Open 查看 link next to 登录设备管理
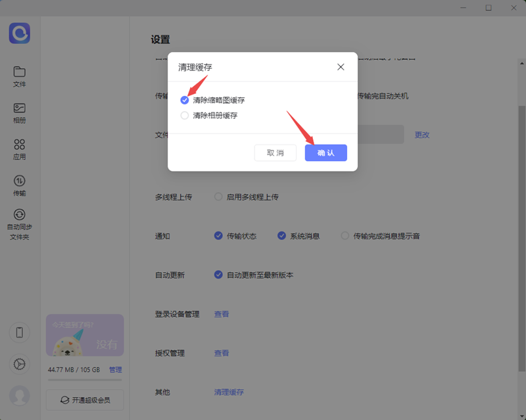The height and width of the screenshot is (420, 526). [222, 314]
